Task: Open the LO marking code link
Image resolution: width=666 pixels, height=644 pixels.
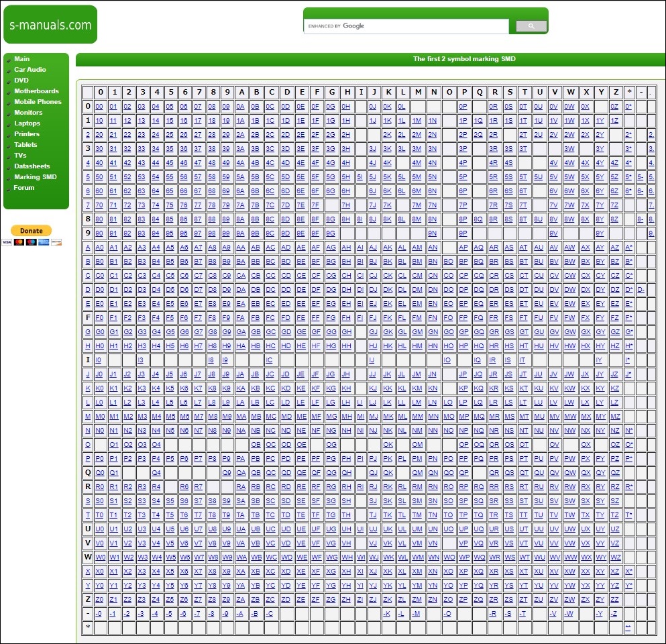Action: 448,402
